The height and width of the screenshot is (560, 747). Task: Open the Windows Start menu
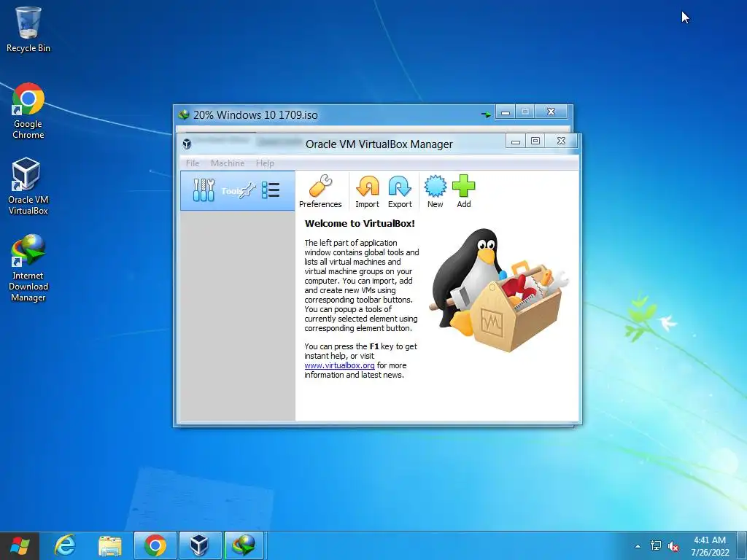(20, 545)
